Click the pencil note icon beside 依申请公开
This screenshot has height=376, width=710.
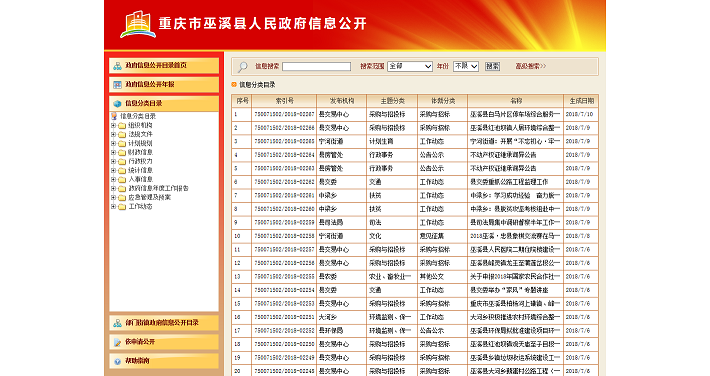[117, 342]
